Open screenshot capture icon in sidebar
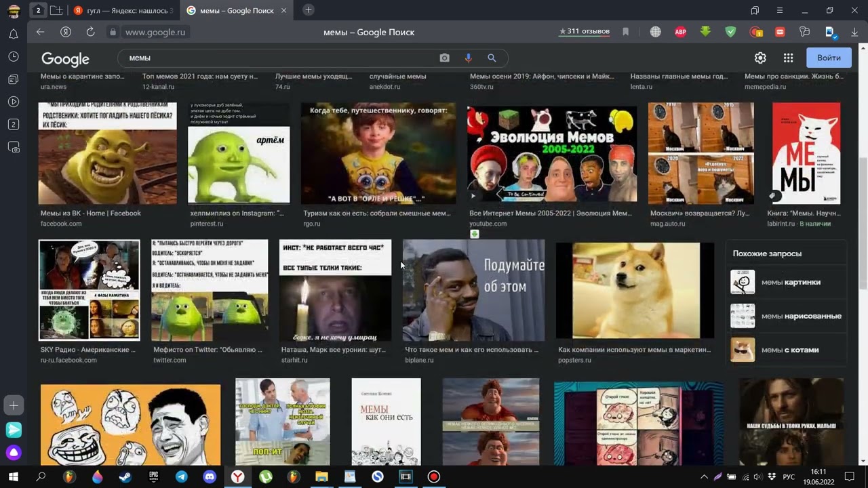This screenshot has height=488, width=868. click(x=14, y=146)
